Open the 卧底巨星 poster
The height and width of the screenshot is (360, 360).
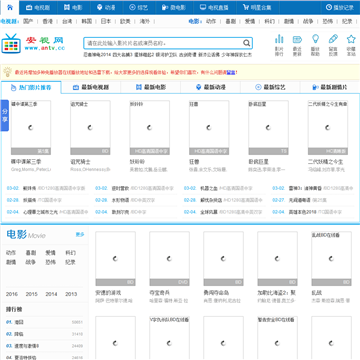click(268, 128)
